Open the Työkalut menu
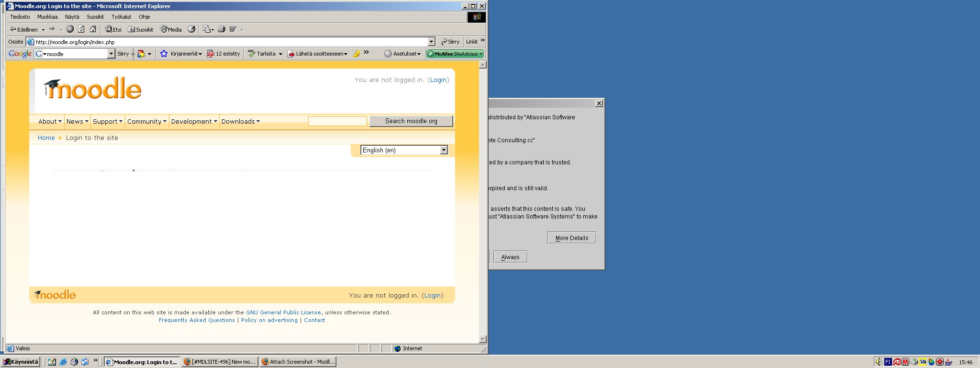Viewport: 980px width, 368px height. point(121,17)
